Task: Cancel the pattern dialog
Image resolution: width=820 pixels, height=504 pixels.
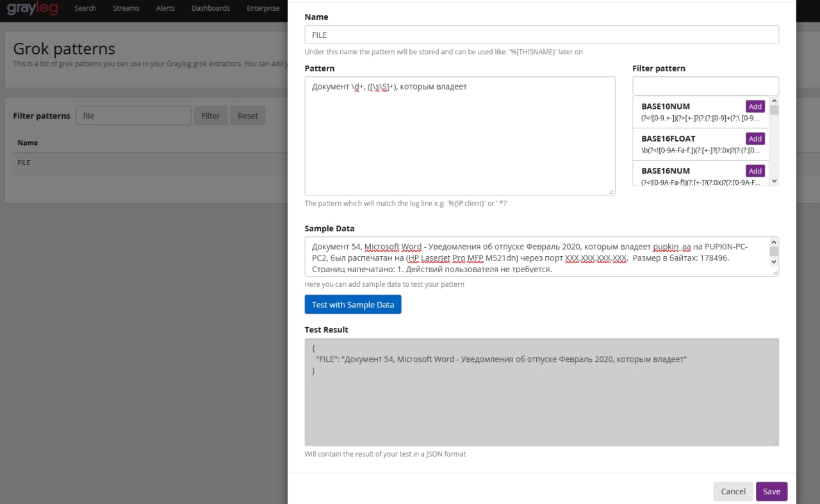Action: (733, 491)
